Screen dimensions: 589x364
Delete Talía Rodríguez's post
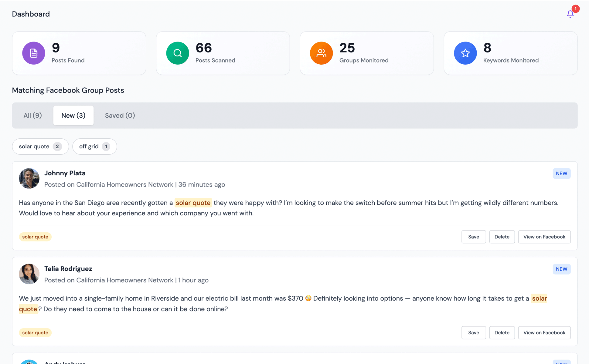pyautogui.click(x=502, y=333)
